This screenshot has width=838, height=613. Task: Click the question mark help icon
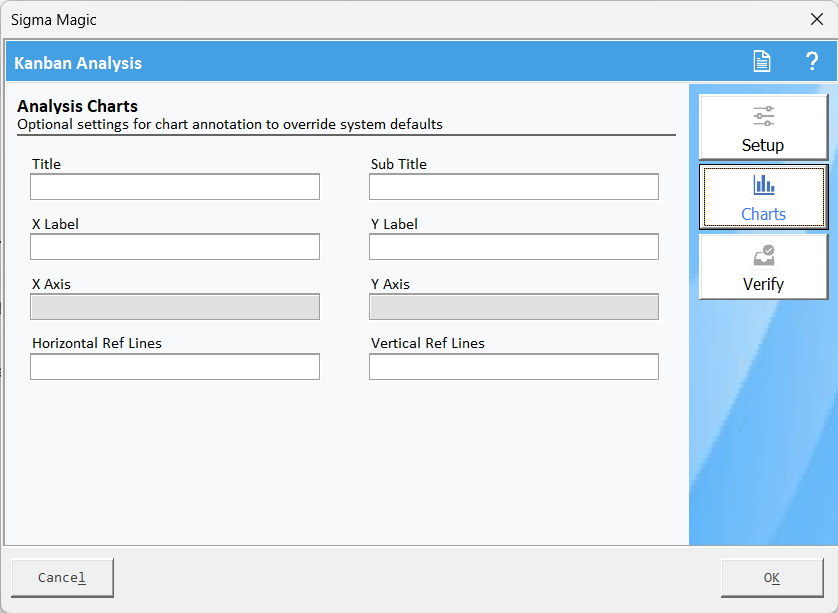click(x=812, y=62)
